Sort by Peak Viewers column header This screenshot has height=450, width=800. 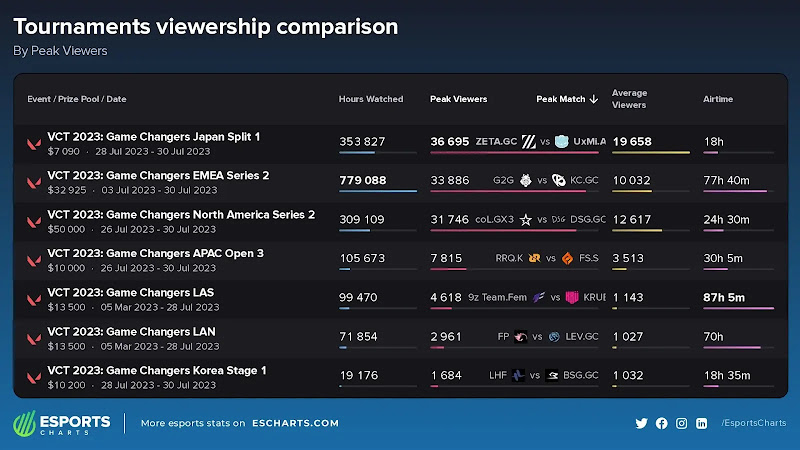(x=459, y=99)
